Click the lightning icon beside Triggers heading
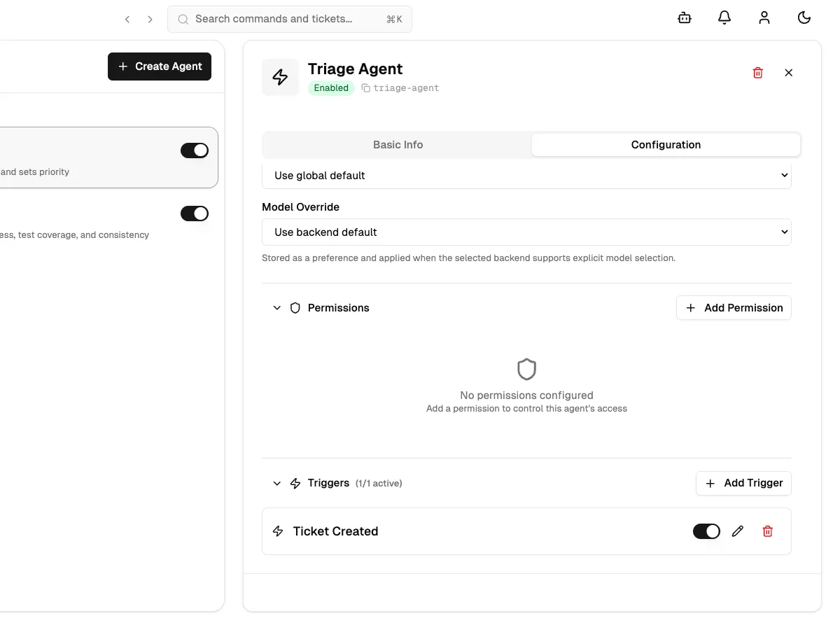The image size is (840, 630). (x=295, y=483)
